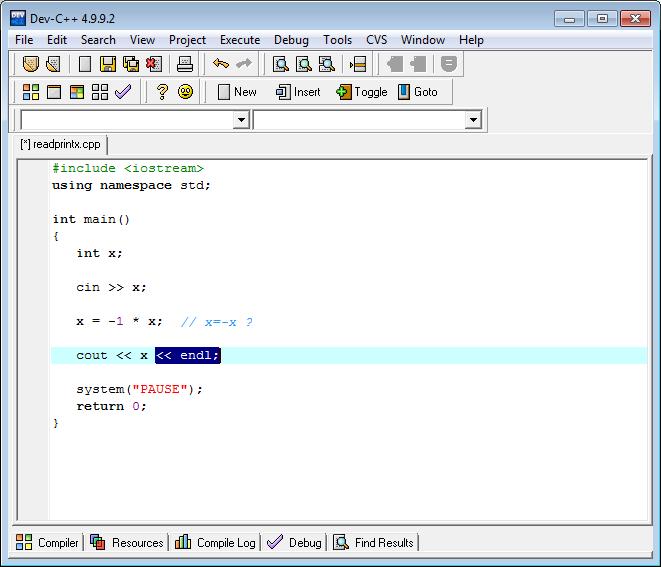Screen dimensions: 661x567
Task: Close the file using the red X page icon
Action: click(x=153, y=64)
